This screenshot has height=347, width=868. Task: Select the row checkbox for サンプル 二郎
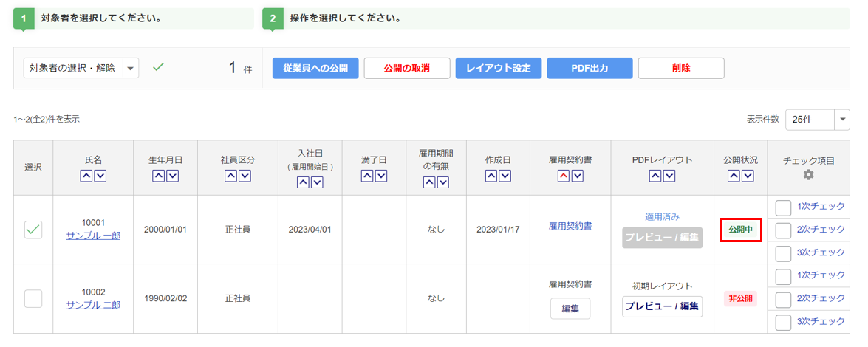[x=33, y=298]
